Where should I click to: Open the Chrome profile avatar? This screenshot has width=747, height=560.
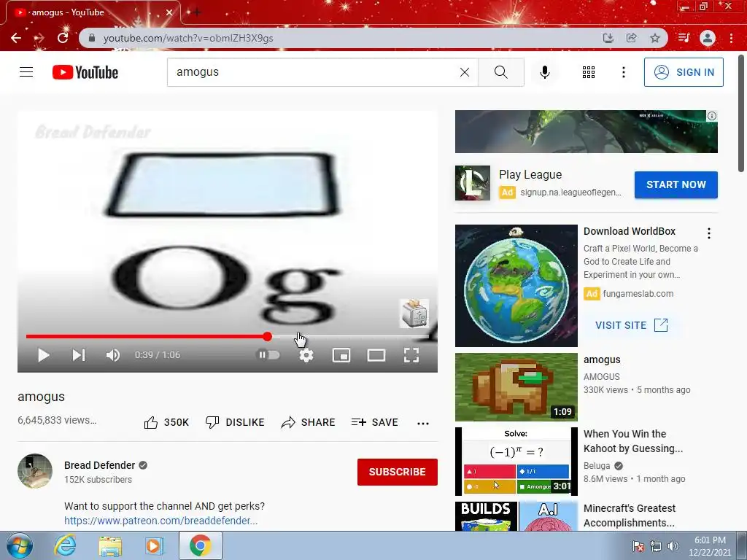tap(708, 38)
